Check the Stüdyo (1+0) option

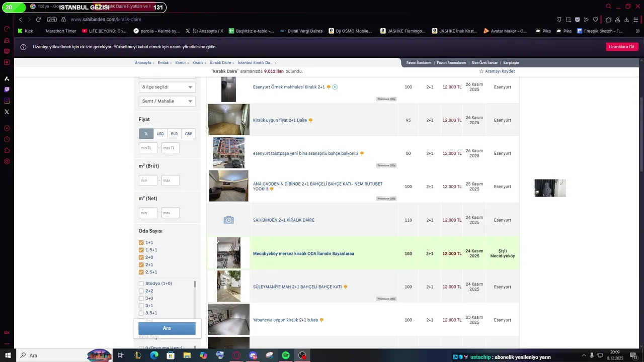point(141,284)
